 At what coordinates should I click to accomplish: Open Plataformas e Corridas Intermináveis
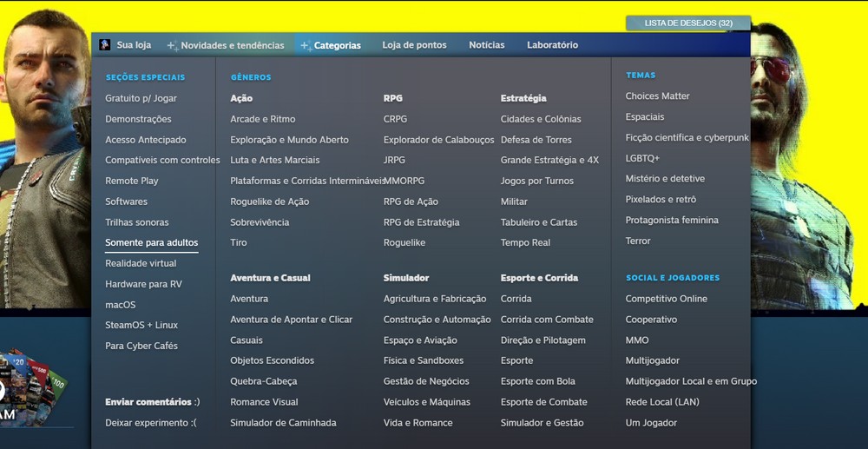pos(308,181)
